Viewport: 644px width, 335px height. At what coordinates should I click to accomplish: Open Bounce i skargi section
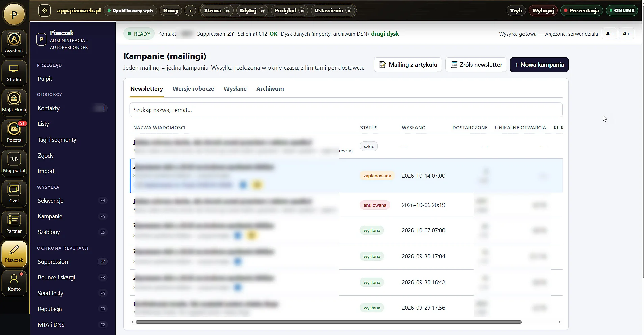(x=73, y=277)
